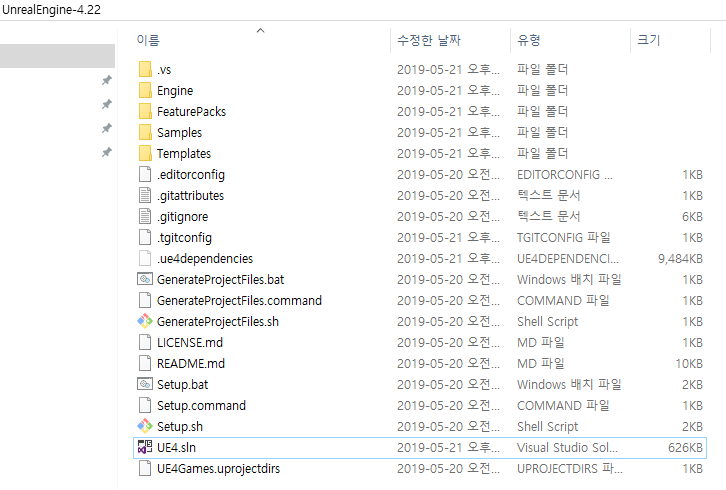Click the UPROJECTDIRS type cell

(x=570, y=468)
